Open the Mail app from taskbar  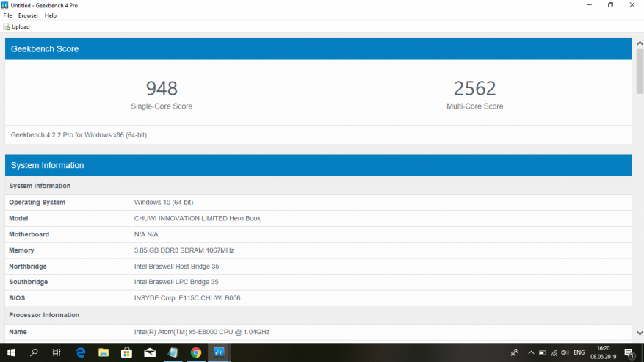pos(150,352)
